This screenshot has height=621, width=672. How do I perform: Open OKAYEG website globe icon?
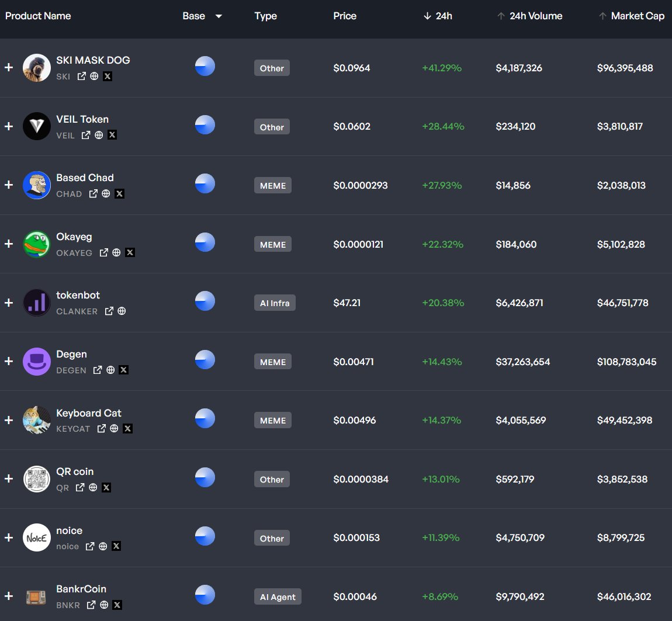coord(116,252)
